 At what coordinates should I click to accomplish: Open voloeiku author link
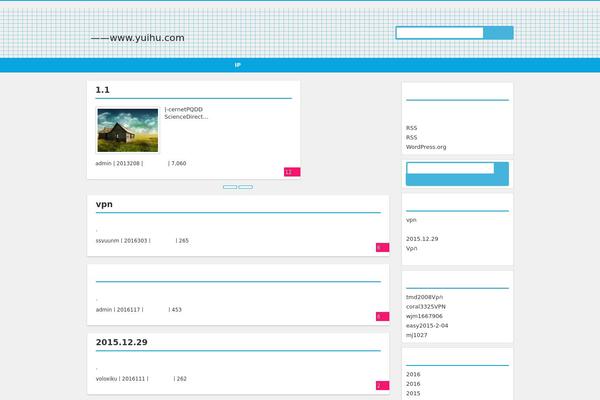[106, 379]
